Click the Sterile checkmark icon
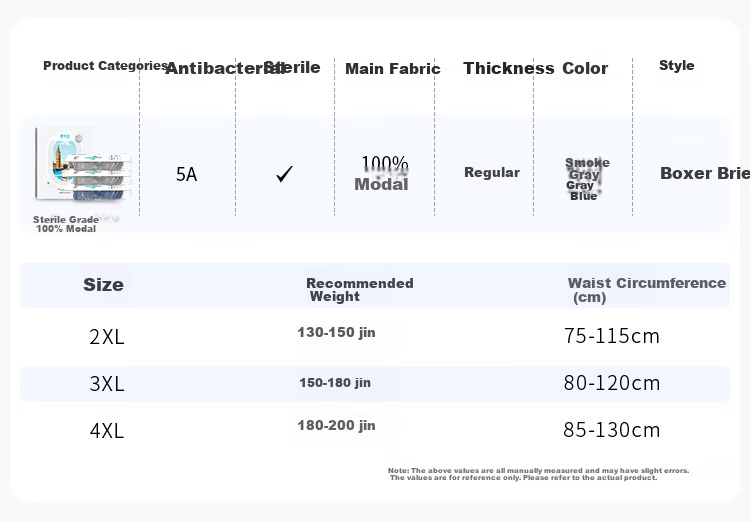Image resolution: width=750 pixels, height=522 pixels. coord(284,174)
